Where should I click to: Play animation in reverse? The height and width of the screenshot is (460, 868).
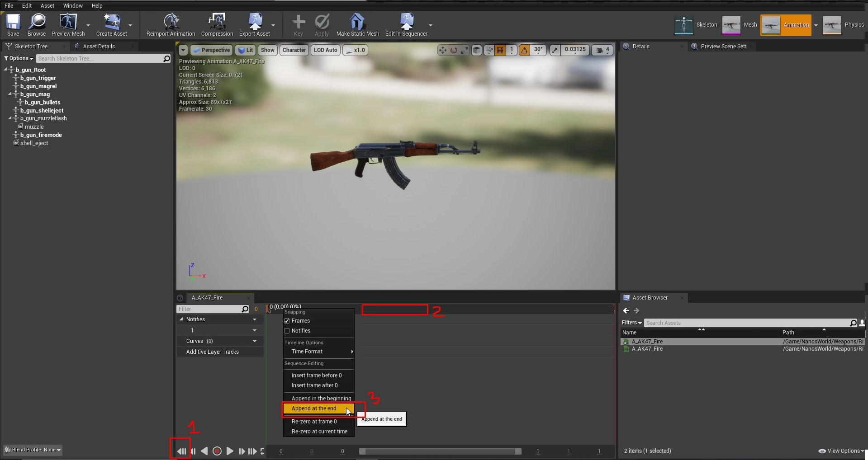pyautogui.click(x=204, y=451)
